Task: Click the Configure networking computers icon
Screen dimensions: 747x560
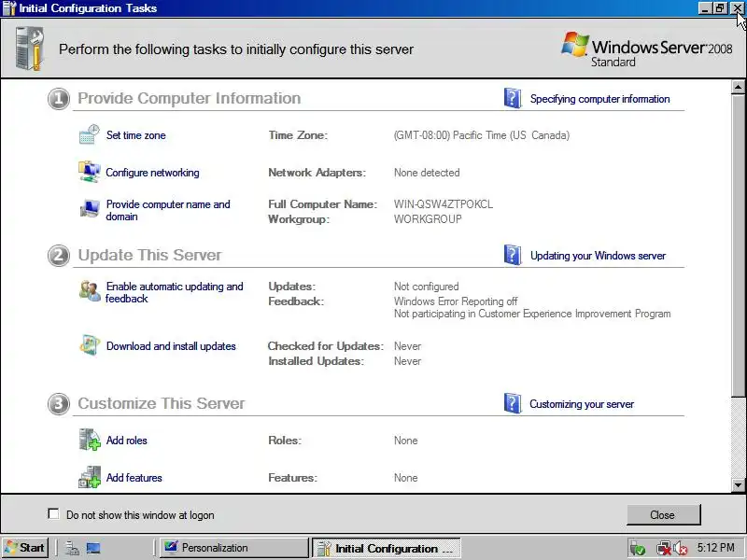Action: pos(89,172)
